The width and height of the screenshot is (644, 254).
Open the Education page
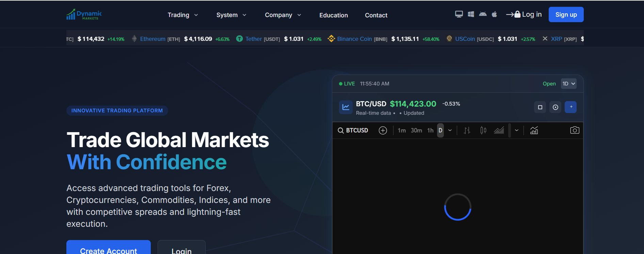tap(334, 15)
